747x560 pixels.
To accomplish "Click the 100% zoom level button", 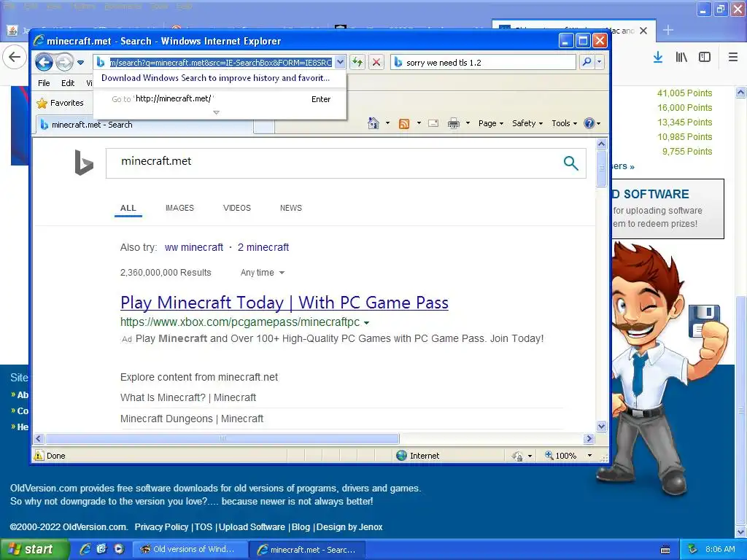I will pyautogui.click(x=561, y=456).
